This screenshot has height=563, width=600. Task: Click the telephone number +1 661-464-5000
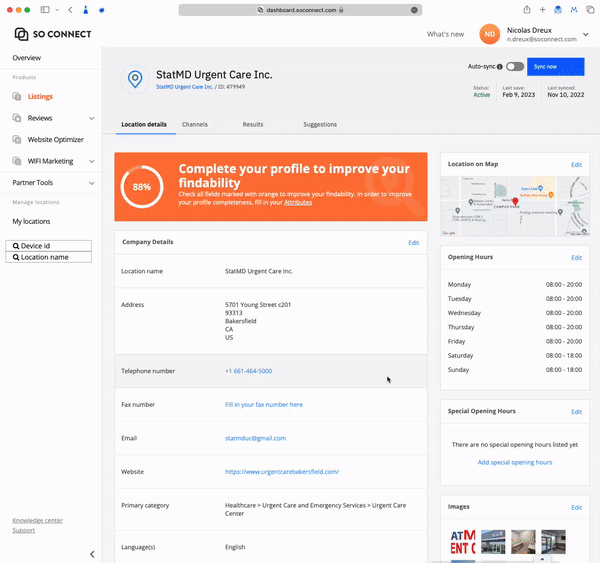(249, 371)
